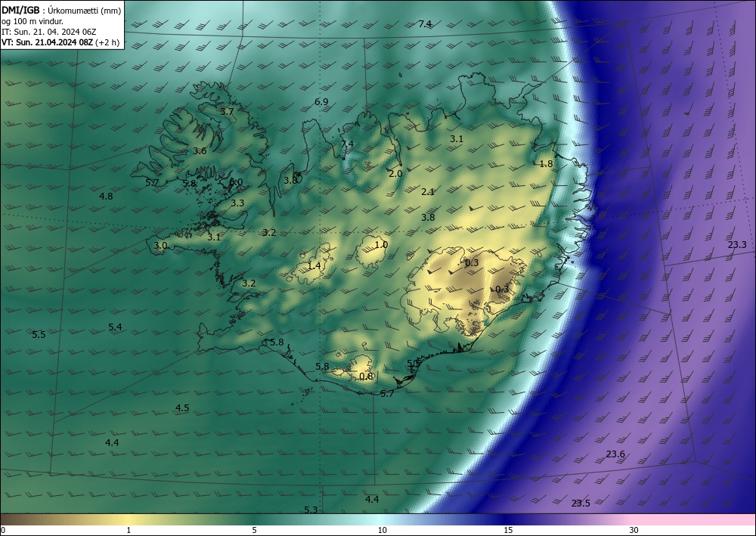Click the 5.4 value over the southwest sea
The height and width of the screenshot is (536, 756).
115,327
